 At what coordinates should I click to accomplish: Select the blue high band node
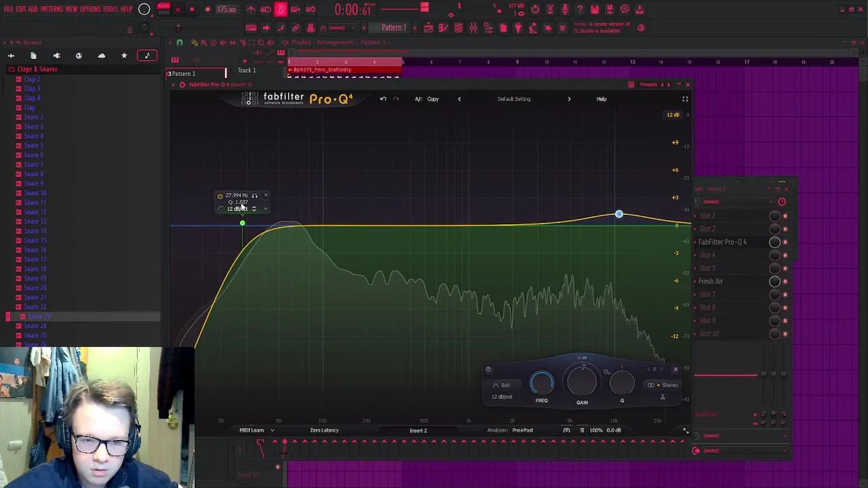618,214
